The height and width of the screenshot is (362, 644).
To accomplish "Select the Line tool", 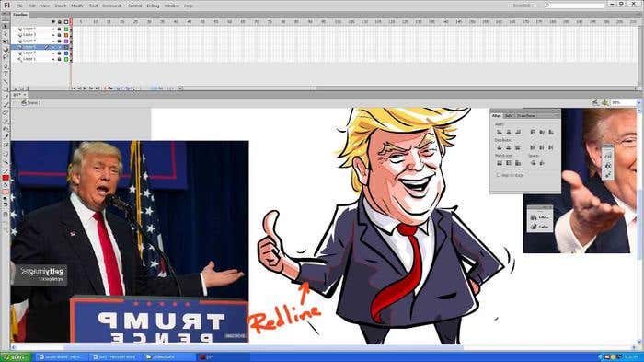I will coord(6,82).
